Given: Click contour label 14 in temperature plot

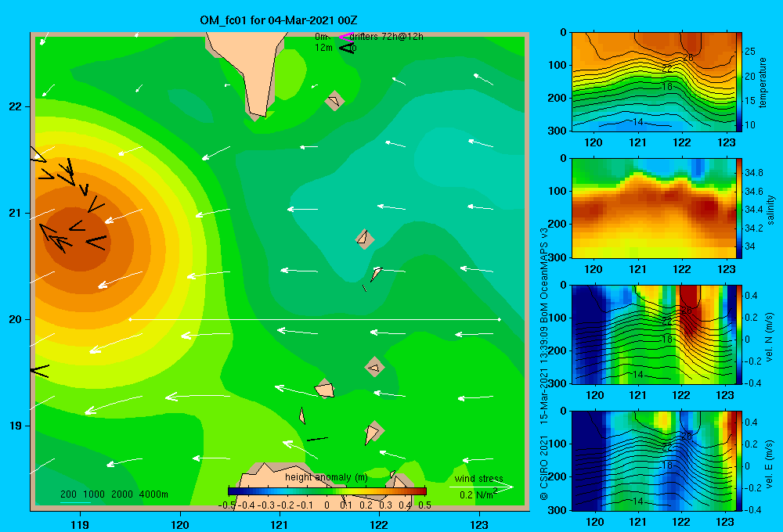Looking at the screenshot, I should [x=637, y=122].
